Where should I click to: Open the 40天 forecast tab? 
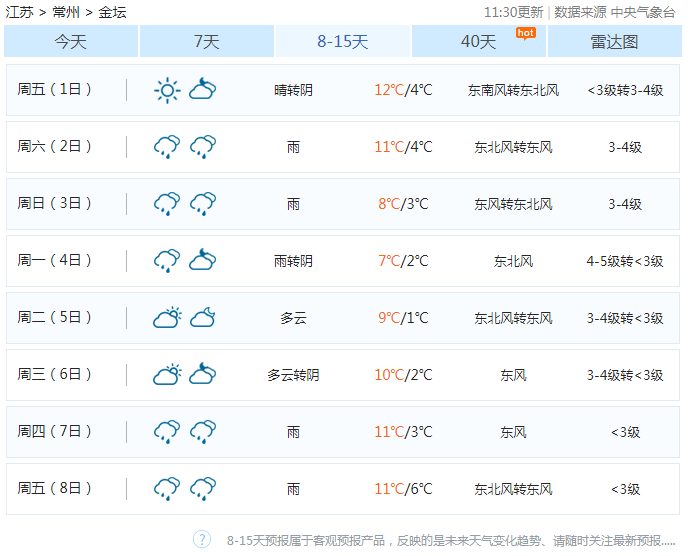coord(478,42)
